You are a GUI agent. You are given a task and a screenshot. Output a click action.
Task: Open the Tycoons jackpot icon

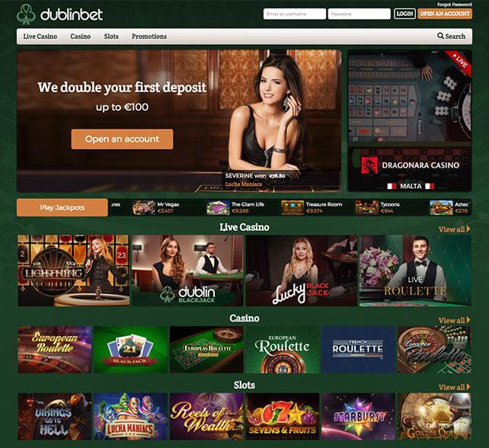(367, 207)
